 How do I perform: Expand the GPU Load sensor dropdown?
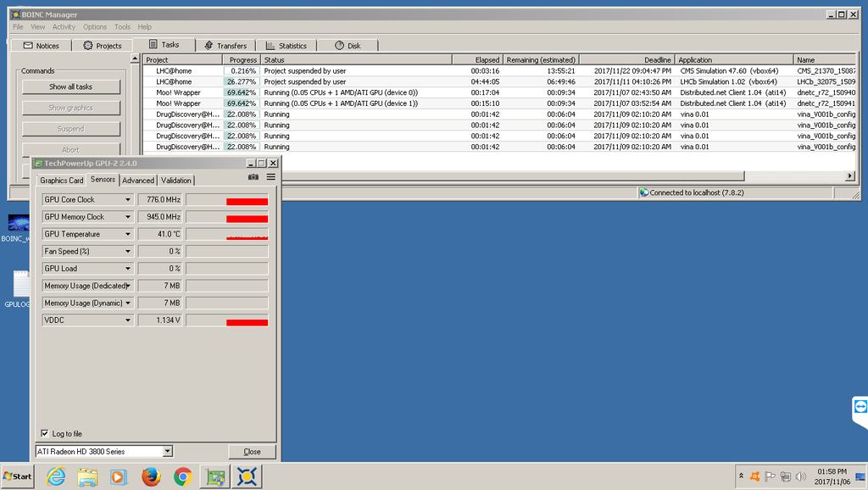click(128, 268)
